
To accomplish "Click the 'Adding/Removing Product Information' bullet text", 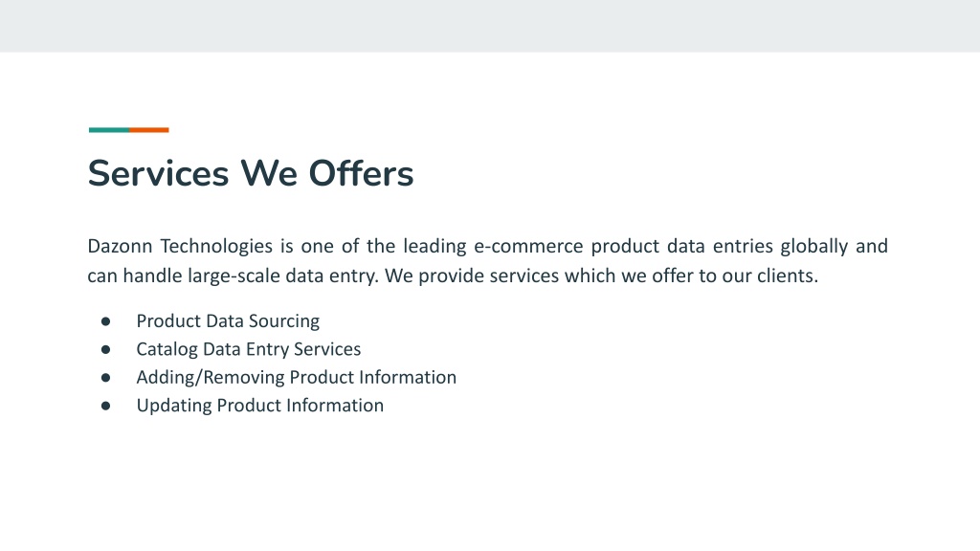I will pyautogui.click(x=297, y=377).
